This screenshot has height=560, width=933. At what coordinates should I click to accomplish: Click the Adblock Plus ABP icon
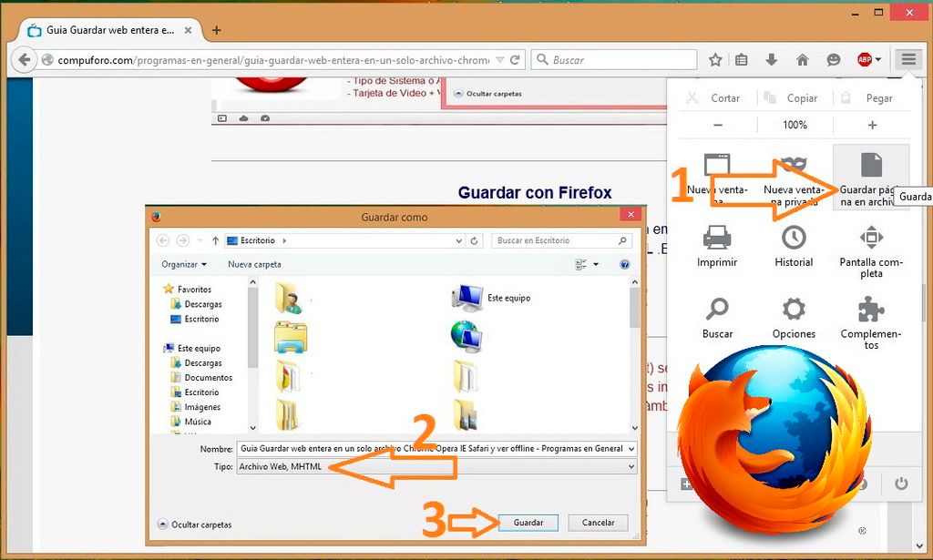tap(865, 59)
